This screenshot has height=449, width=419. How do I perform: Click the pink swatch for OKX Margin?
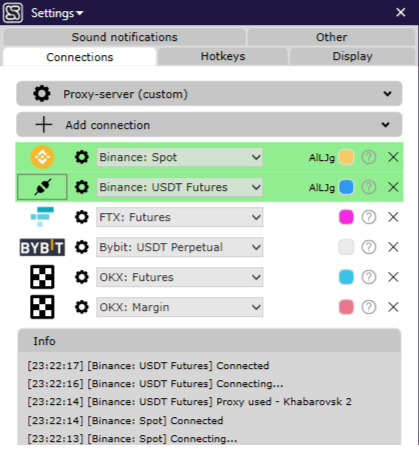346,307
